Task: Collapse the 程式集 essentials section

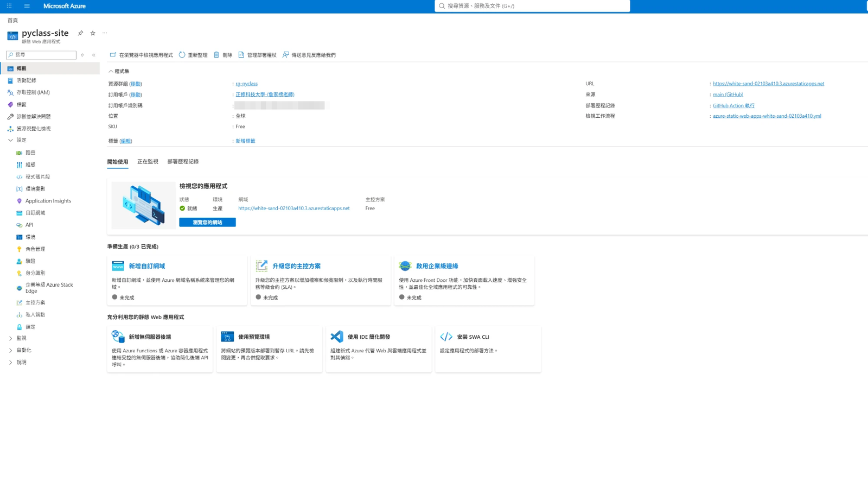Action: 111,71
